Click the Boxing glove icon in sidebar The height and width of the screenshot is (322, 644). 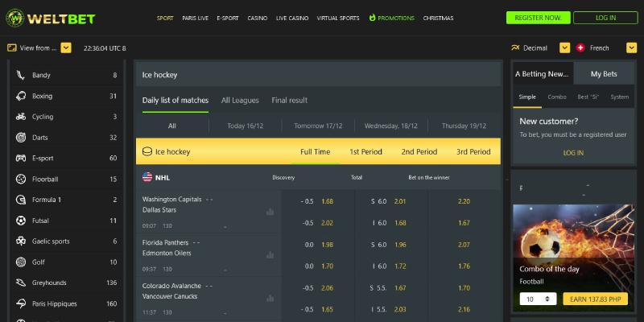click(x=20, y=96)
